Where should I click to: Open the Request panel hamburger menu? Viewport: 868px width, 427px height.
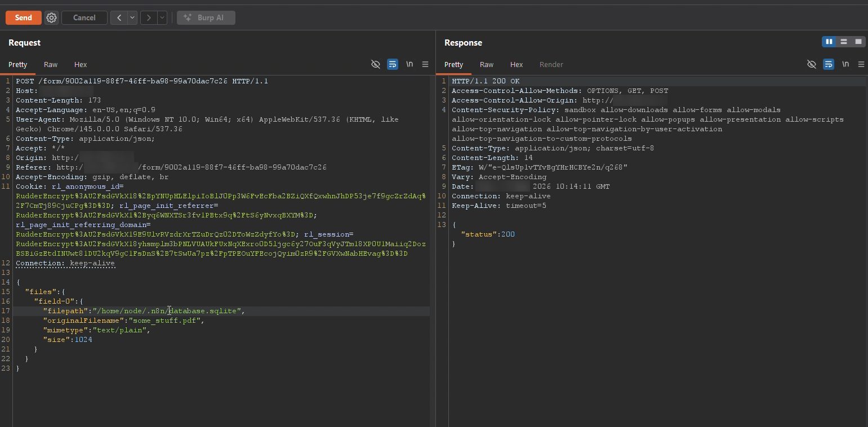[425, 64]
